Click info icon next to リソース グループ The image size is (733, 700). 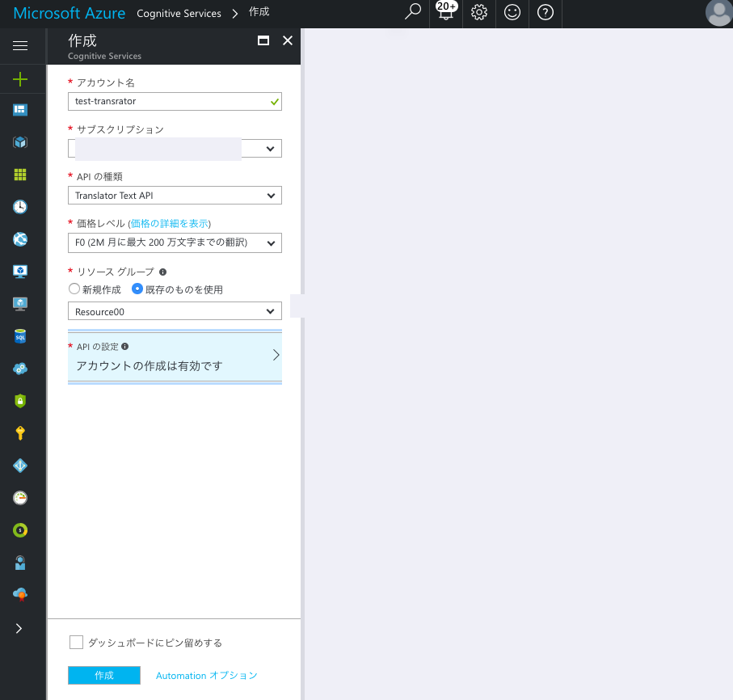pos(162,272)
